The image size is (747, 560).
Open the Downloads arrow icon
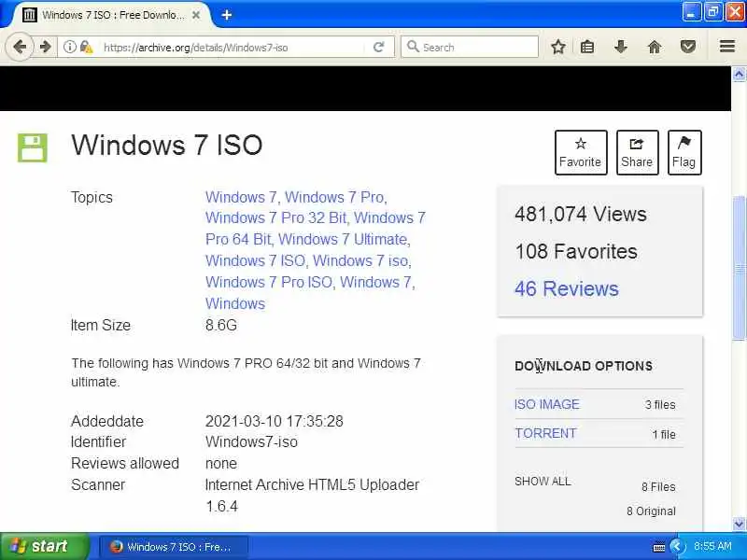click(620, 47)
